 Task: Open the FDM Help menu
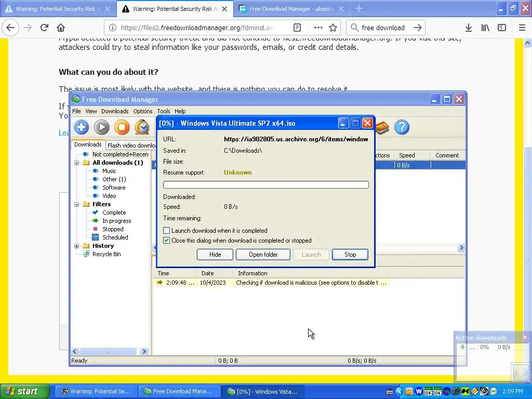pyautogui.click(x=180, y=111)
